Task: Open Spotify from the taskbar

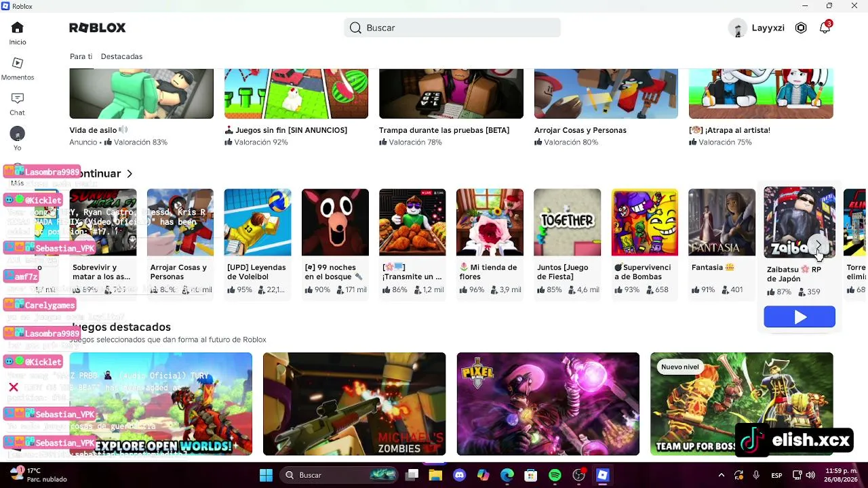Action: [555, 475]
